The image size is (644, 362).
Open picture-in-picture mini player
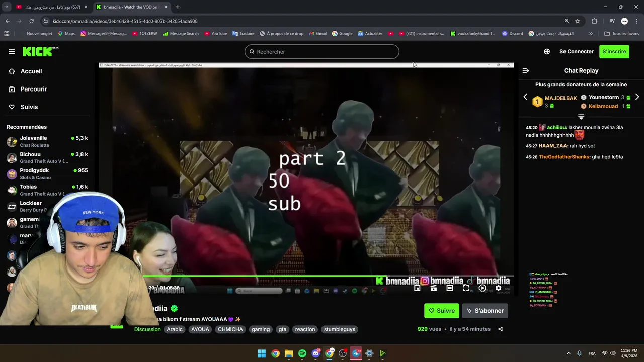(x=417, y=288)
